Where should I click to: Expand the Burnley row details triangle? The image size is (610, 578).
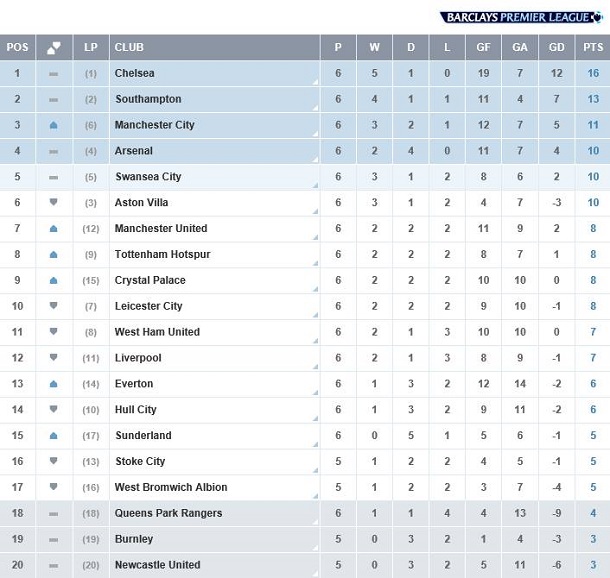click(316, 548)
